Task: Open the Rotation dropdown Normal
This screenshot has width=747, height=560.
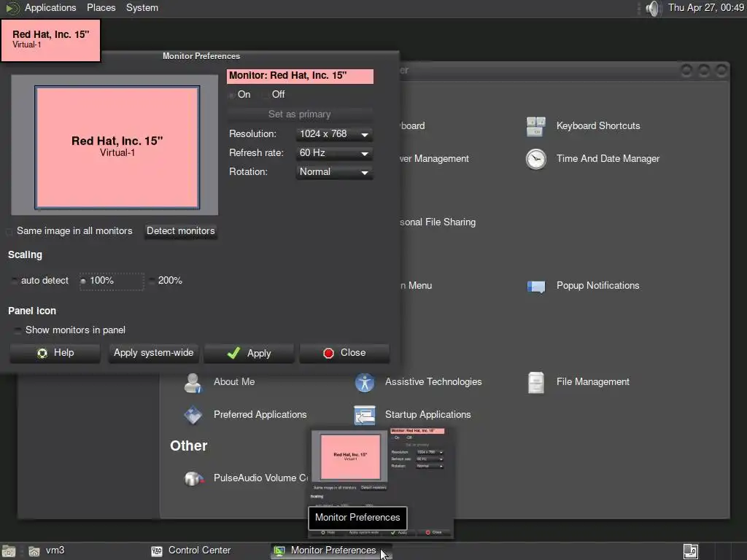Action: point(334,172)
